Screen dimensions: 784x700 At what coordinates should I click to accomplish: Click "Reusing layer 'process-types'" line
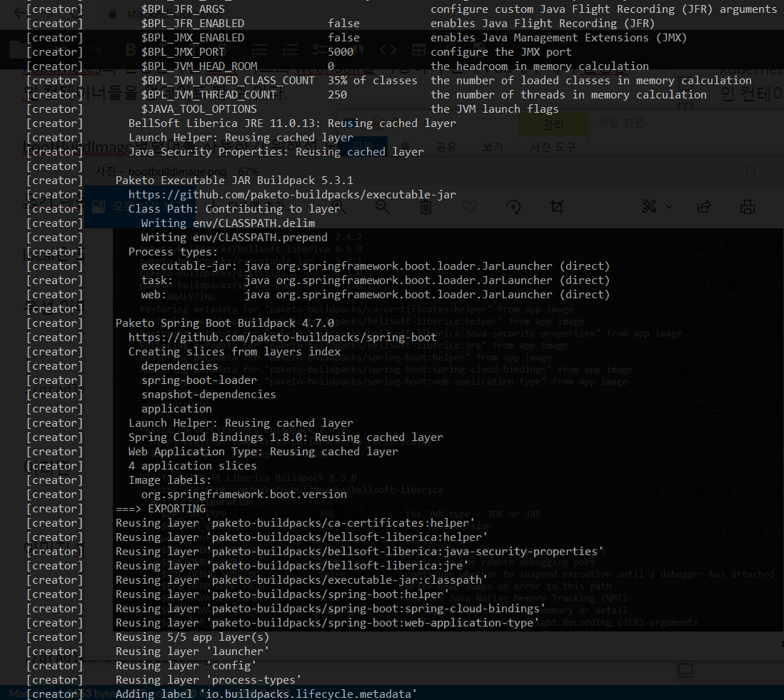click(208, 680)
